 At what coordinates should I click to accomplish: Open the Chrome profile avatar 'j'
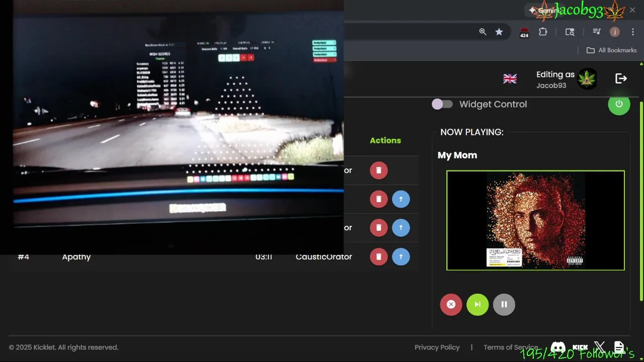tap(615, 32)
